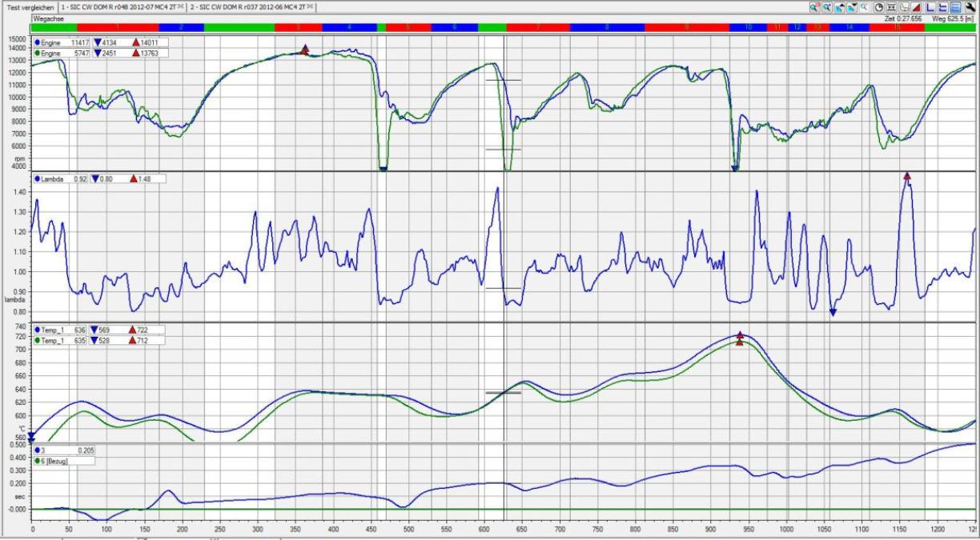Select blue track sector 8
Image resolution: width=980 pixels, height=540 pixels.
coord(607,27)
